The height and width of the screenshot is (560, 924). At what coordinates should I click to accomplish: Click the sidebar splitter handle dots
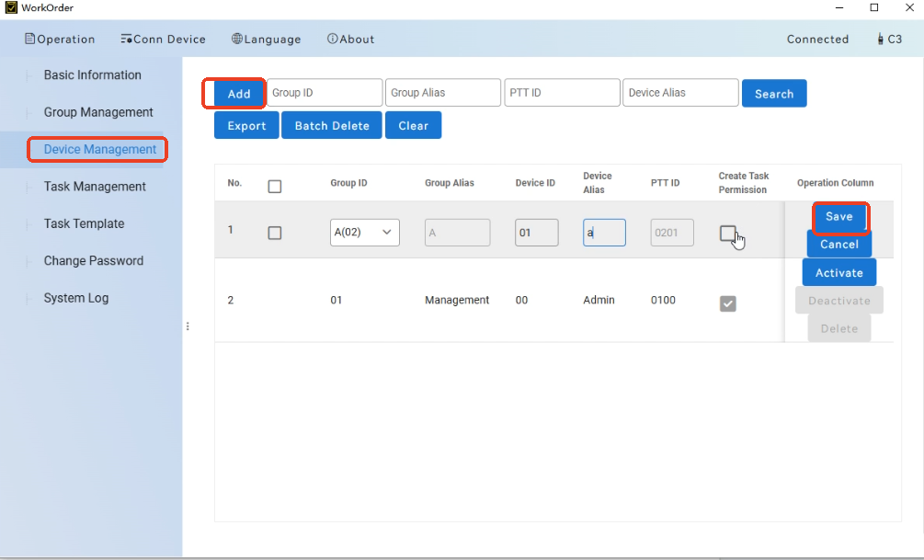(x=188, y=326)
